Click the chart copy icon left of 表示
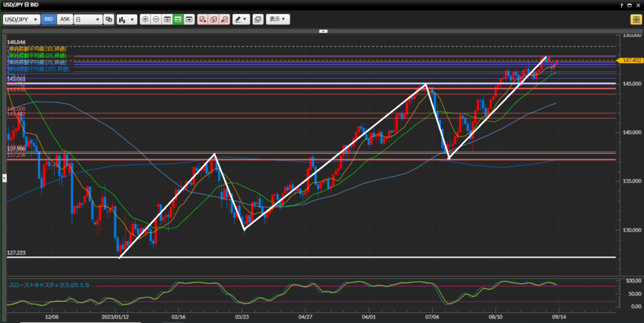The height and width of the screenshot is (323, 644). pos(257,20)
